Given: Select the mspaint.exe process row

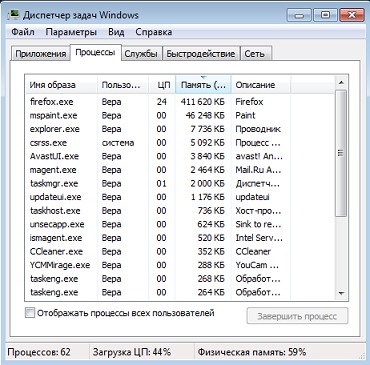Looking at the screenshot, I should click(x=180, y=115).
